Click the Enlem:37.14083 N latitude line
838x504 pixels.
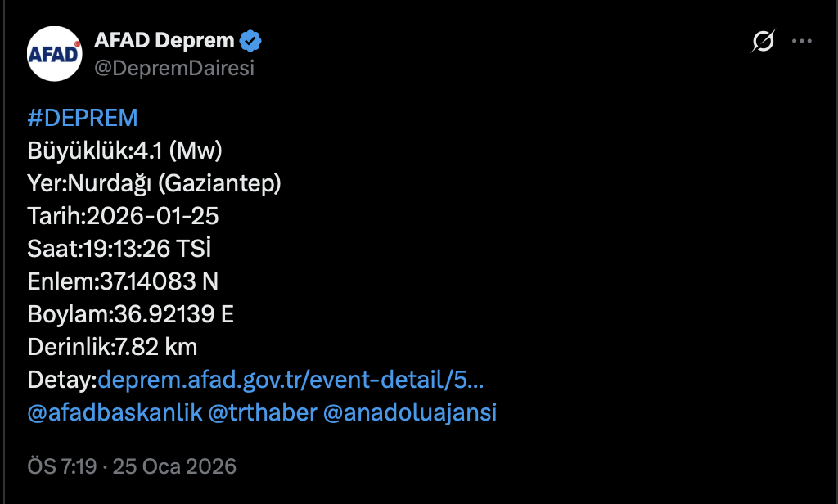pos(123,281)
